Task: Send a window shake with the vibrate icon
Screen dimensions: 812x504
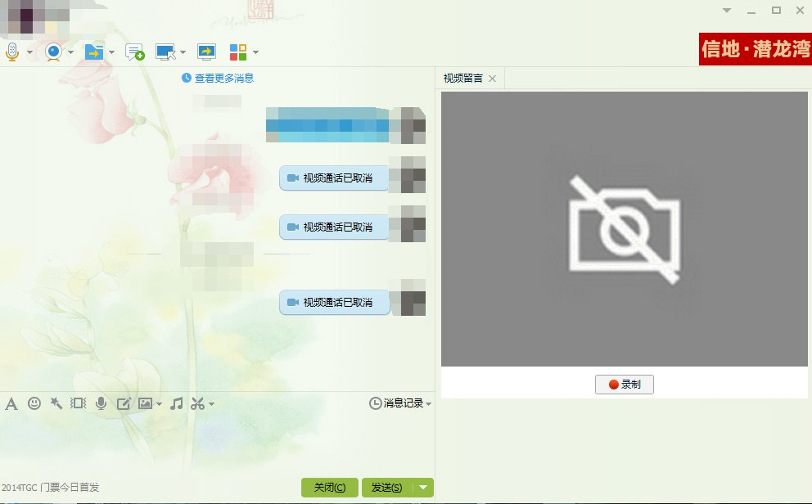Action: 78,403
